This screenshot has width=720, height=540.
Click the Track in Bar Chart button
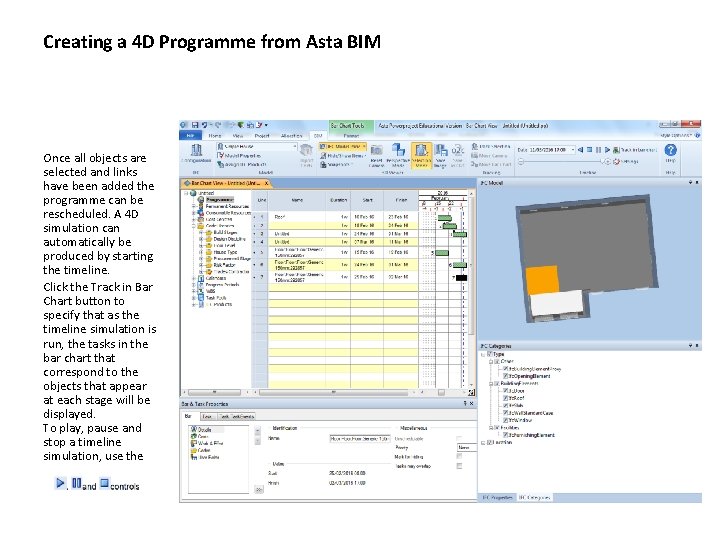click(635, 150)
